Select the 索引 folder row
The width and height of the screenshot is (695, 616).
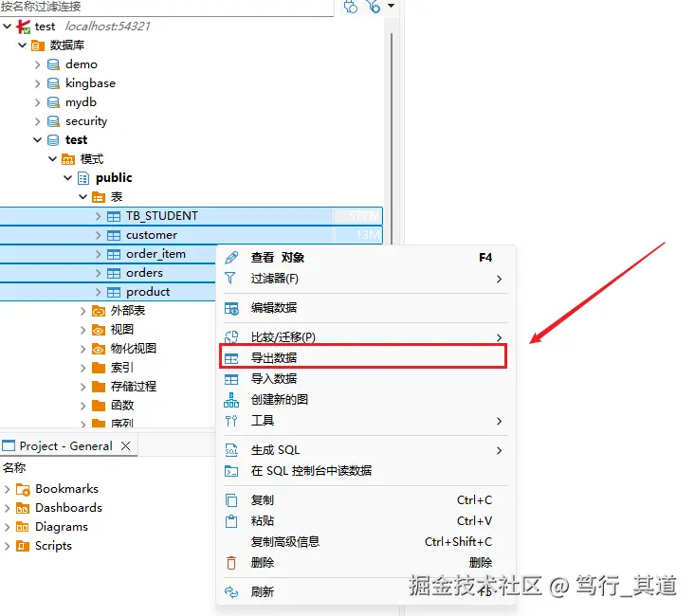122,368
